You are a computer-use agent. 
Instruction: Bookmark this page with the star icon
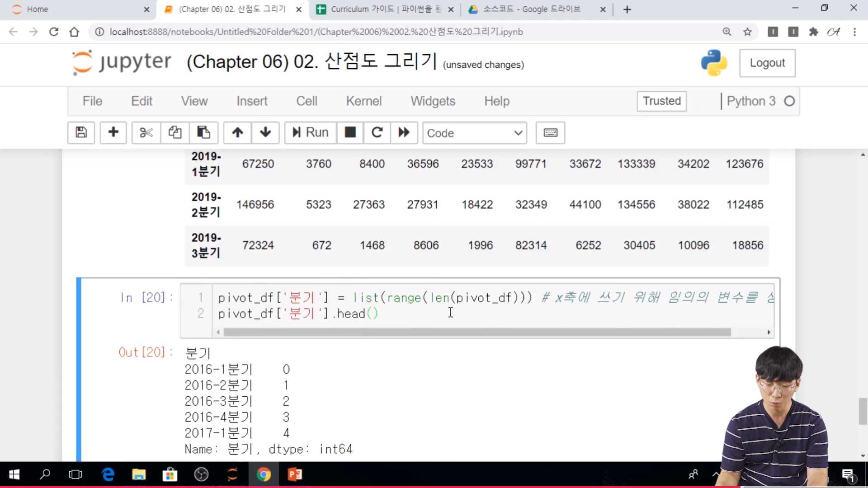[747, 32]
